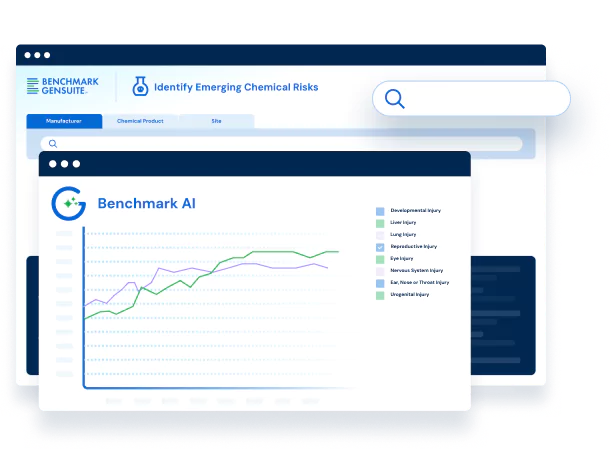Click the Benchmark AI logo icon
The height and width of the screenshot is (450, 611).
[69, 203]
